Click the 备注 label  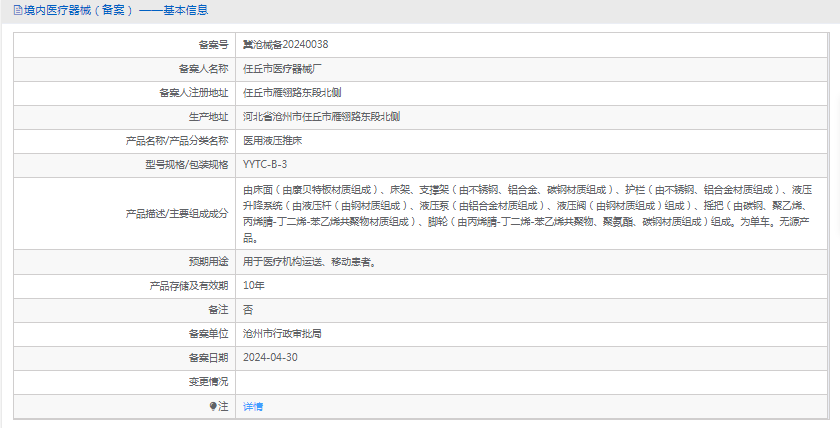[x=218, y=310]
